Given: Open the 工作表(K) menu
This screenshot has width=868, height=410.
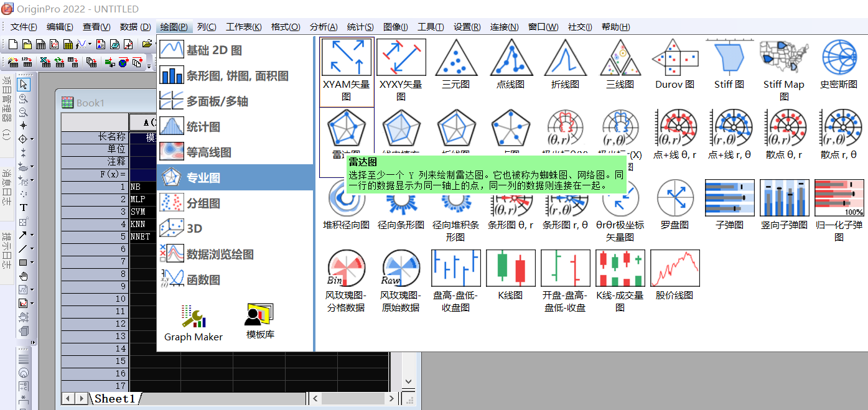Looking at the screenshot, I should tap(244, 27).
